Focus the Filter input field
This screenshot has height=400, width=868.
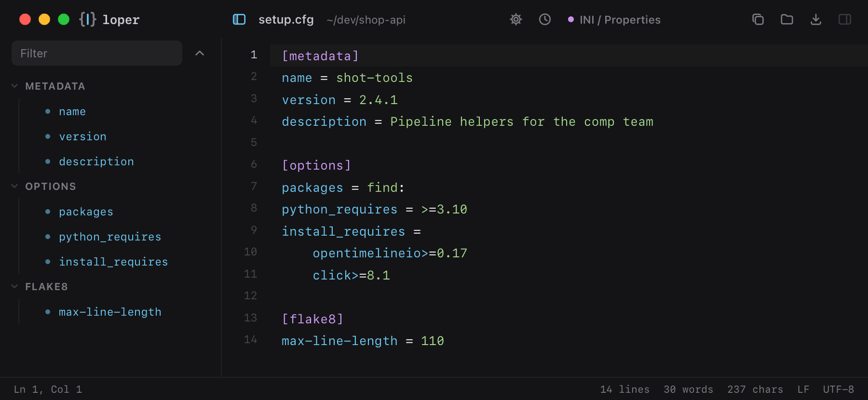point(97,53)
